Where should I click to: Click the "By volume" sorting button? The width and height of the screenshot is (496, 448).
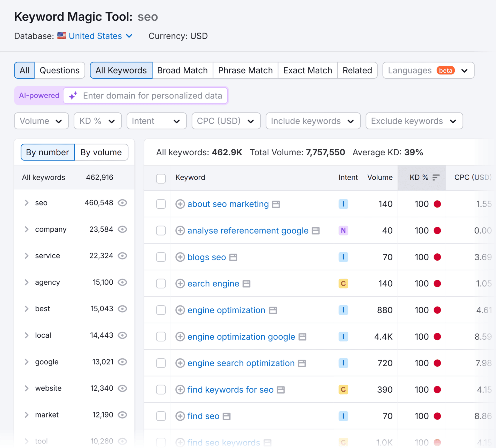tap(101, 152)
